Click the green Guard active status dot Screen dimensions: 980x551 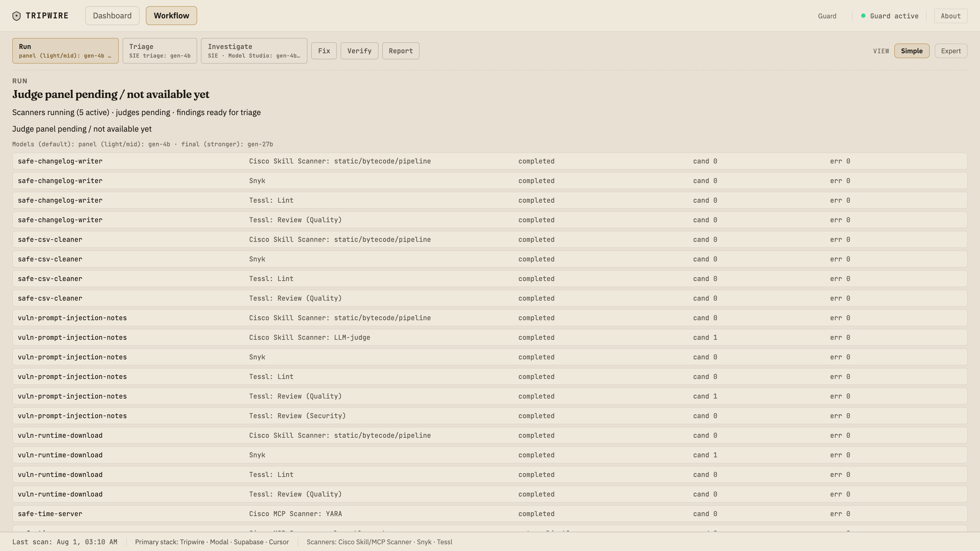pos(863,16)
